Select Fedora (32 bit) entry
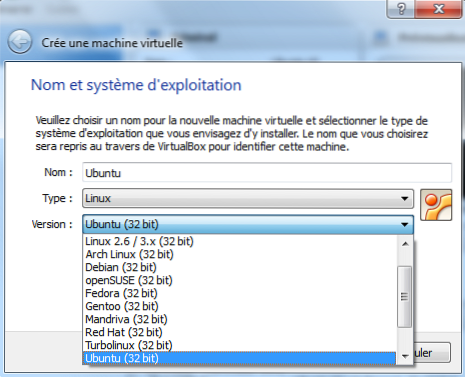The image size is (465, 377). (240, 293)
